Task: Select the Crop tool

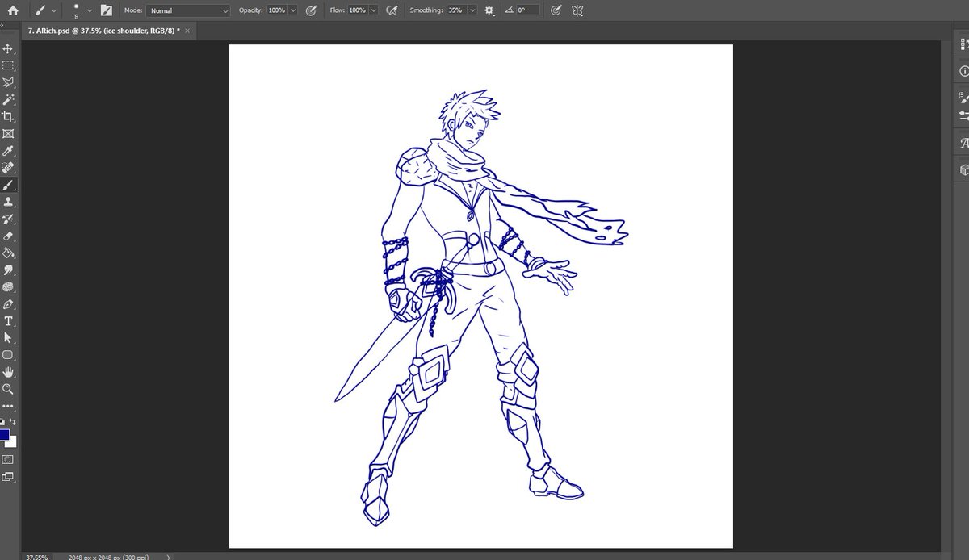Action: 9,116
